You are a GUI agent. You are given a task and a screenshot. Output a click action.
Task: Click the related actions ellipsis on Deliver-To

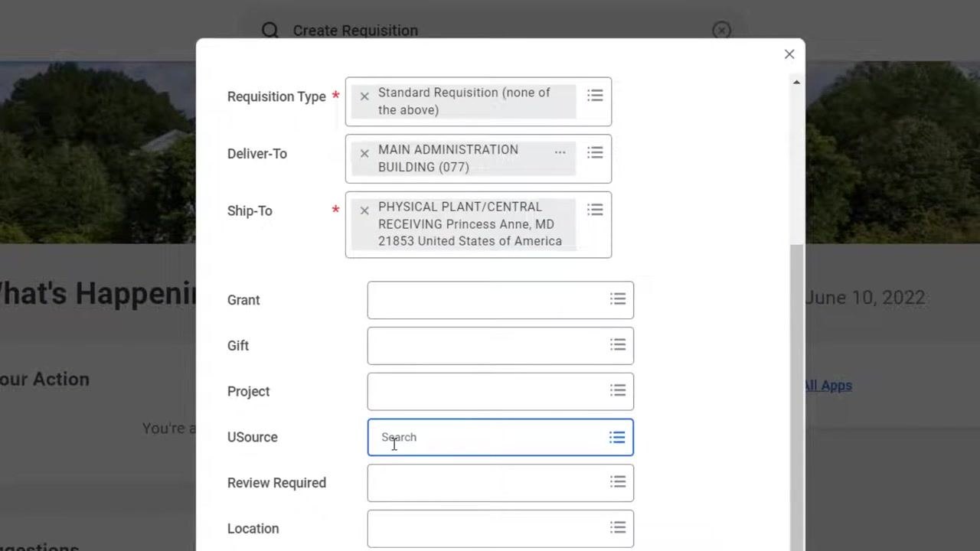pyautogui.click(x=560, y=152)
